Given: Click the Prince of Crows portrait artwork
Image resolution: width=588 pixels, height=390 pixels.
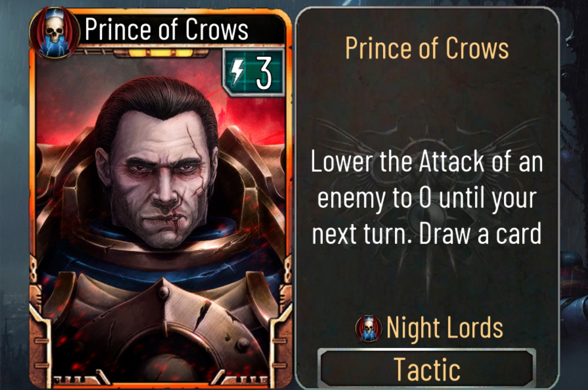Looking at the screenshot, I should 160,213.
